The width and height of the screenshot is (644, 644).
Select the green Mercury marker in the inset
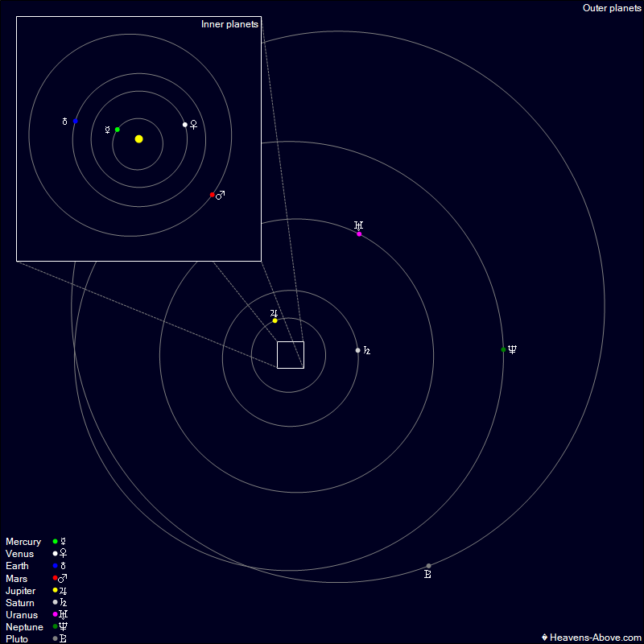(x=118, y=129)
